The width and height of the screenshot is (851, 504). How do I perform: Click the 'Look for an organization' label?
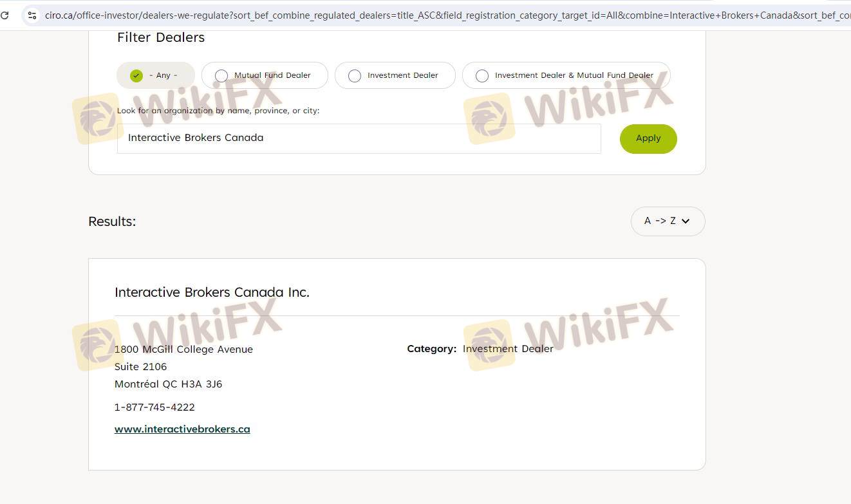tap(218, 111)
